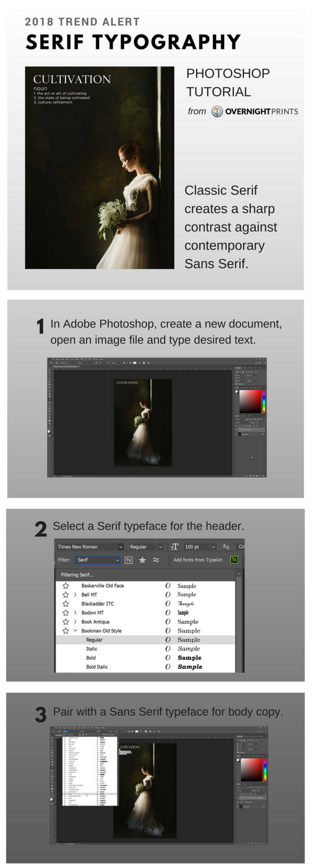This screenshot has width=312, height=868.
Task: Select the Bold Italic style entry
Action: 97,666
